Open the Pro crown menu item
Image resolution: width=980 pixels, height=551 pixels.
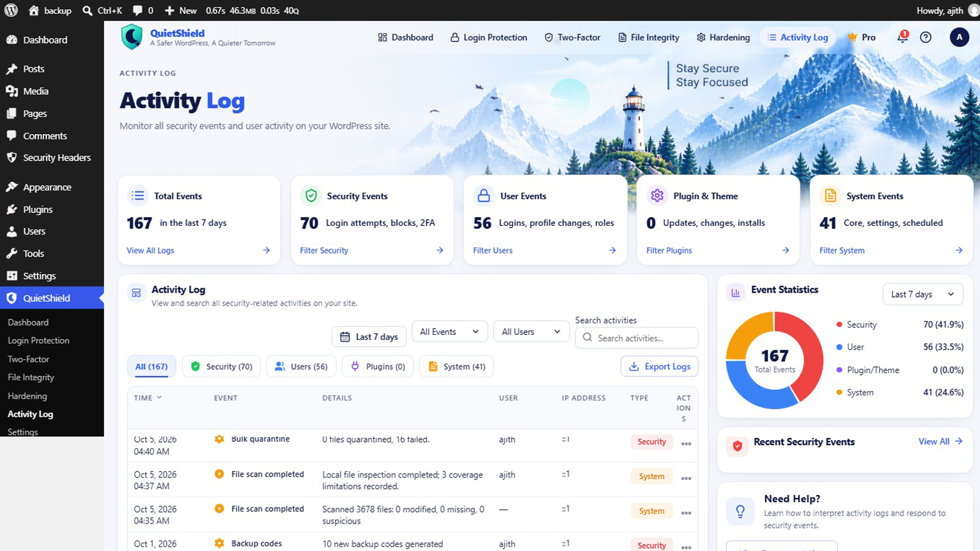pos(862,37)
